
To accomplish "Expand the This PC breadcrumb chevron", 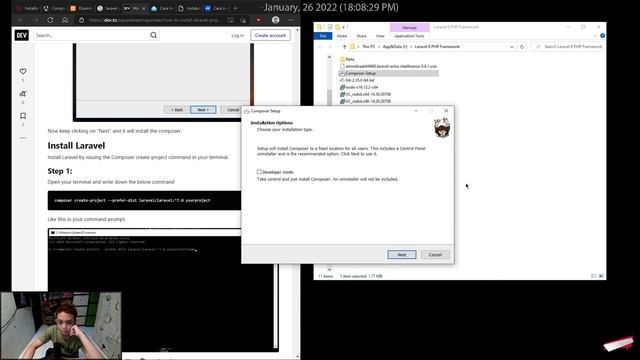I will (379, 47).
